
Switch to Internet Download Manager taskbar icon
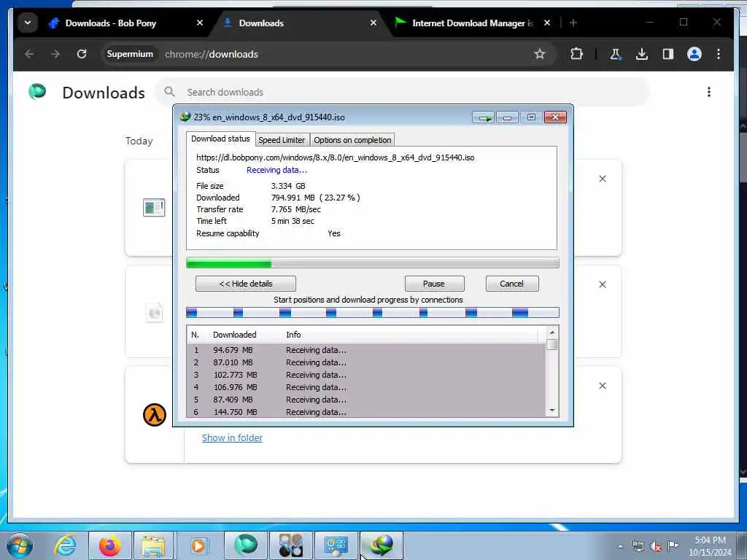coord(382,545)
